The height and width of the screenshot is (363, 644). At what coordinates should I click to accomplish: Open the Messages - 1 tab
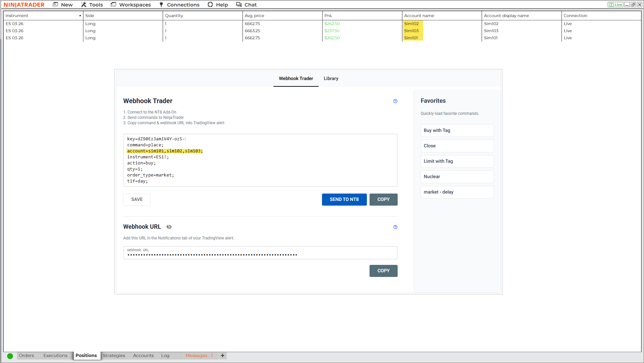pos(199,356)
